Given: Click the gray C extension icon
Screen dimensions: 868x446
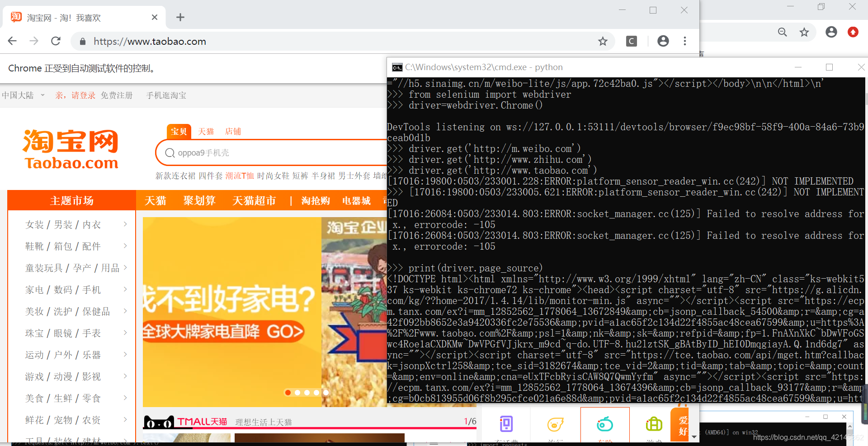Looking at the screenshot, I should [632, 41].
